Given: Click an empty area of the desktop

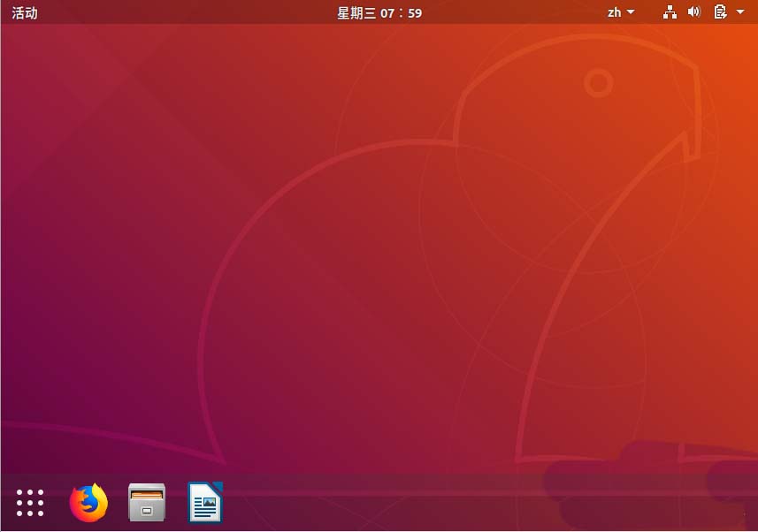Looking at the screenshot, I should [380, 265].
